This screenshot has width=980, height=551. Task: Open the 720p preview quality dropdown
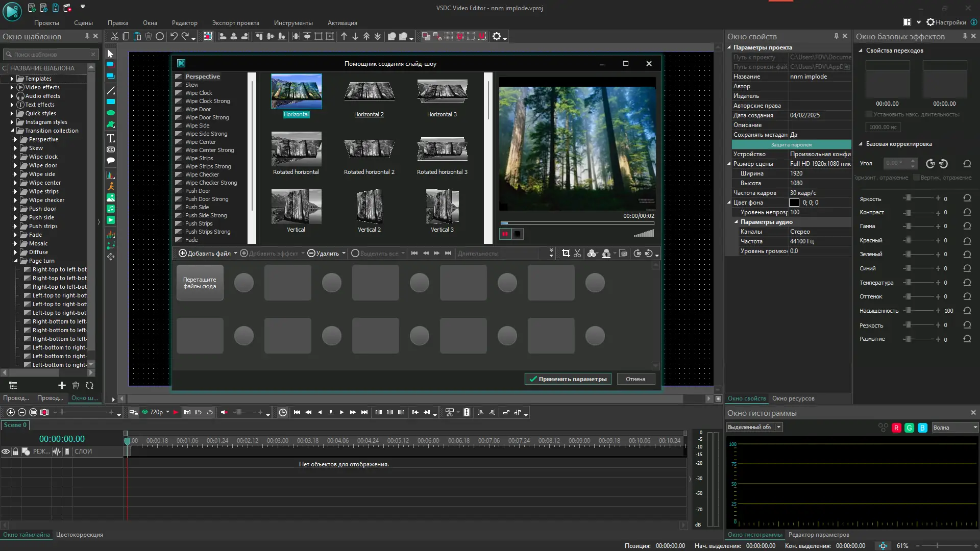pyautogui.click(x=167, y=412)
